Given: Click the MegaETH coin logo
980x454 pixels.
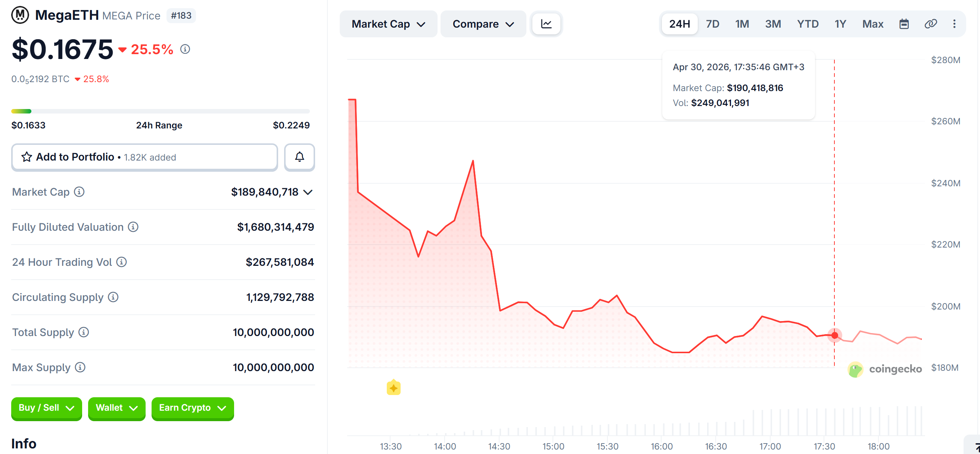Looking at the screenshot, I should [x=20, y=15].
